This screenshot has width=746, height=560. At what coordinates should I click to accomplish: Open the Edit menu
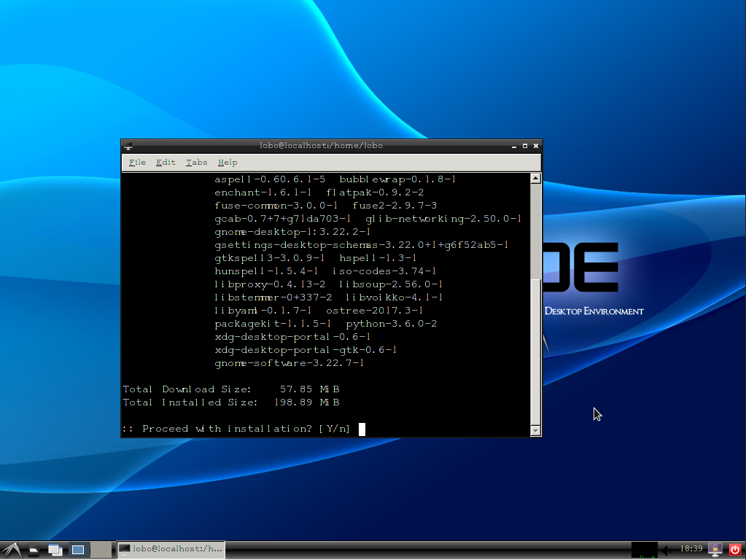click(165, 162)
